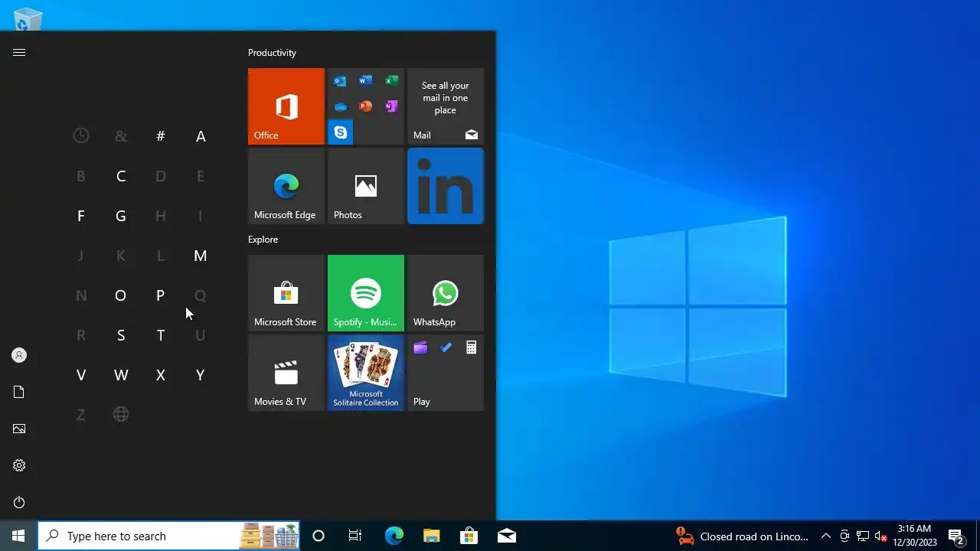Viewport: 980px width, 551px height.
Task: Jump to apps starting with C
Action: 120,176
